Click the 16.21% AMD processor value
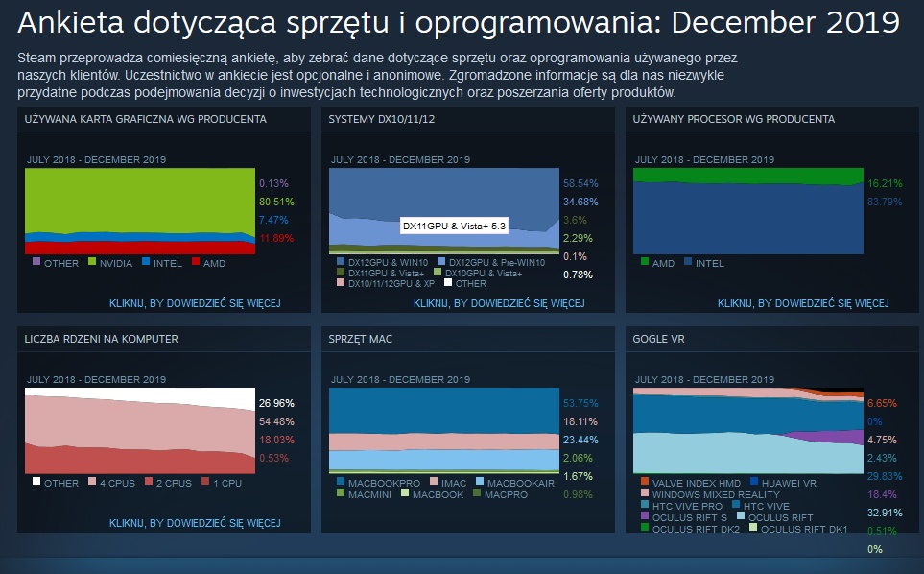This screenshot has height=574, width=924. [x=885, y=183]
